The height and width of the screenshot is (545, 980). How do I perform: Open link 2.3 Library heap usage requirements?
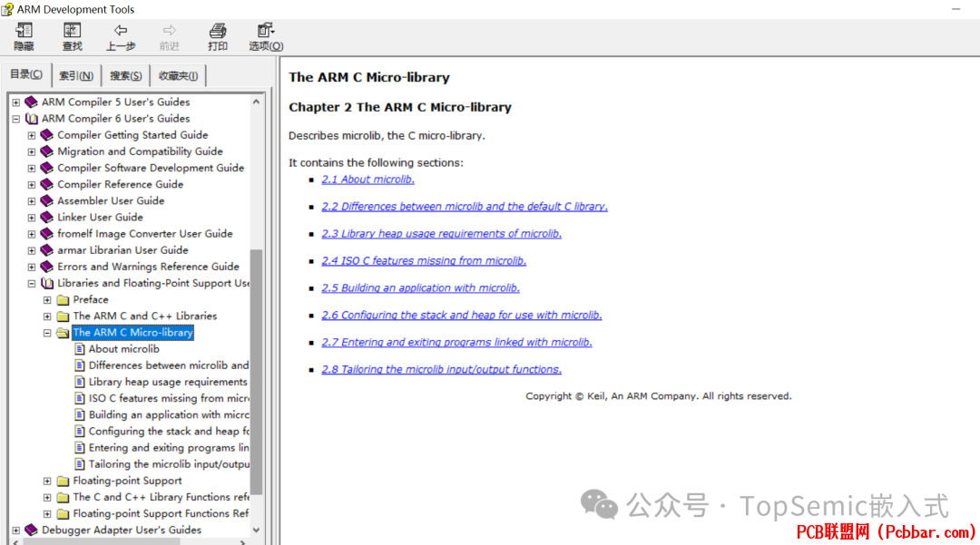[441, 233]
